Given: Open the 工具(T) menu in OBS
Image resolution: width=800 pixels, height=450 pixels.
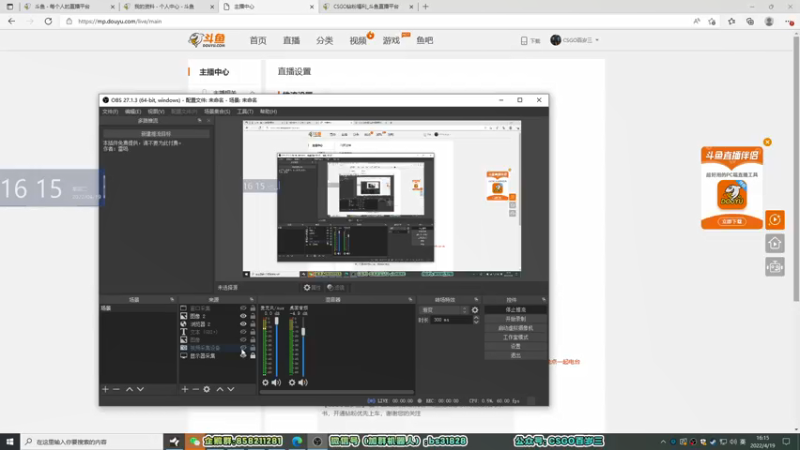Looking at the screenshot, I should click(245, 111).
